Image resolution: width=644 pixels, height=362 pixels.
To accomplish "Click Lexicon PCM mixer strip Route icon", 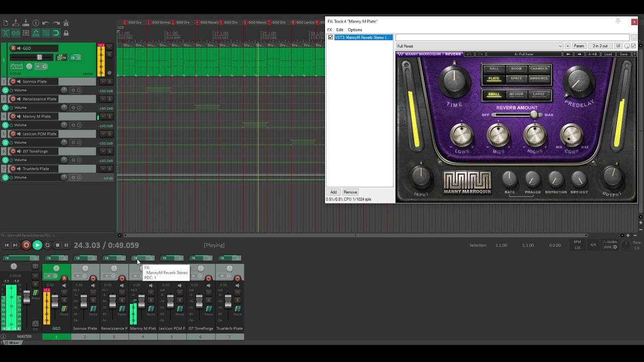I will point(180,309).
